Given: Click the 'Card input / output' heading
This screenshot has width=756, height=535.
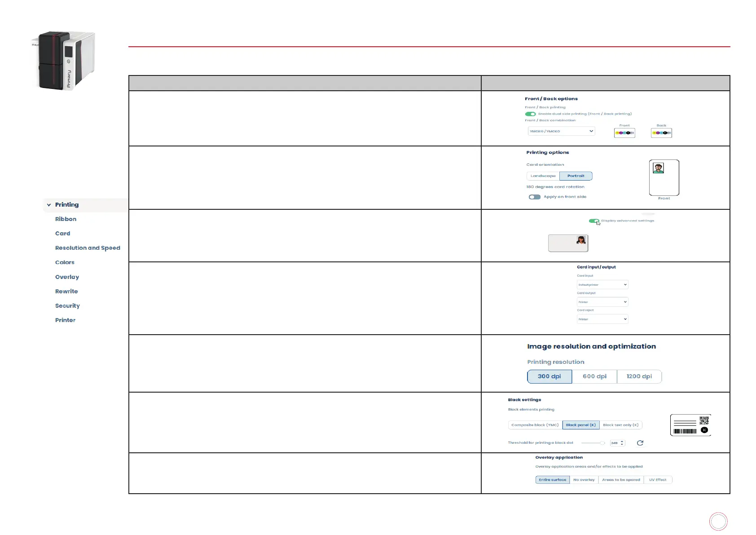Looking at the screenshot, I should pyautogui.click(x=596, y=267).
